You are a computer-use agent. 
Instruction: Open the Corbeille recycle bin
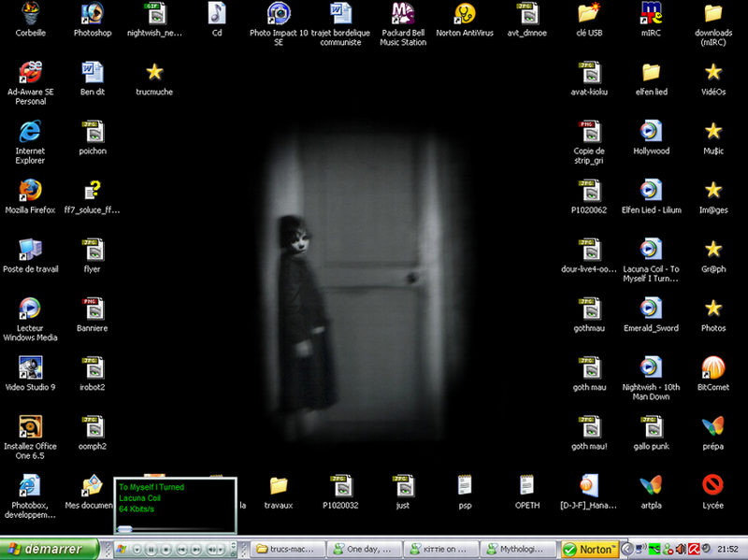pos(30,13)
